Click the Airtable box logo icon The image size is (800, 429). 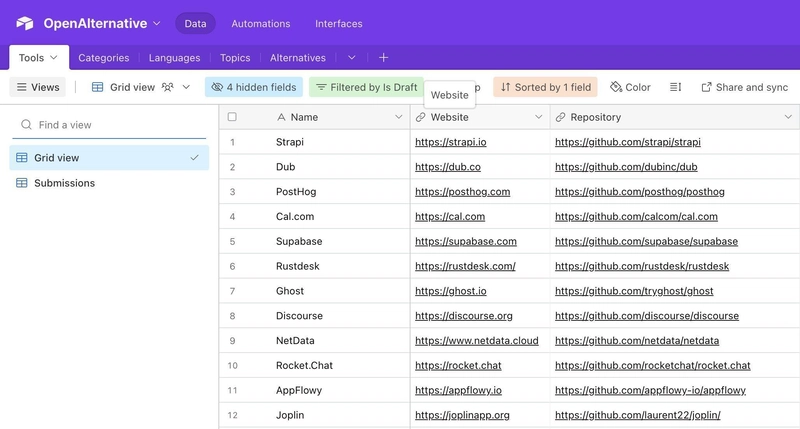click(24, 23)
